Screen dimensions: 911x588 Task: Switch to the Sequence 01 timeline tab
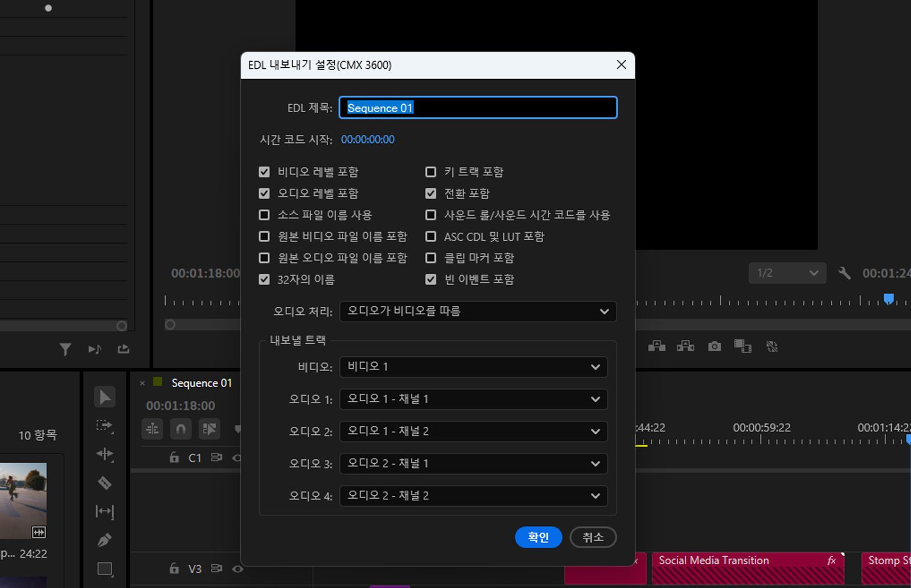tap(202, 383)
